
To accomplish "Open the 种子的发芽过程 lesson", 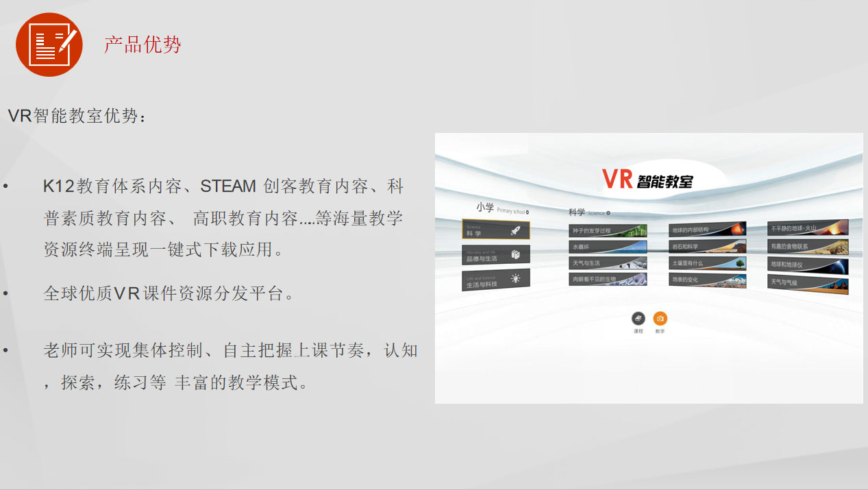I will click(x=607, y=231).
